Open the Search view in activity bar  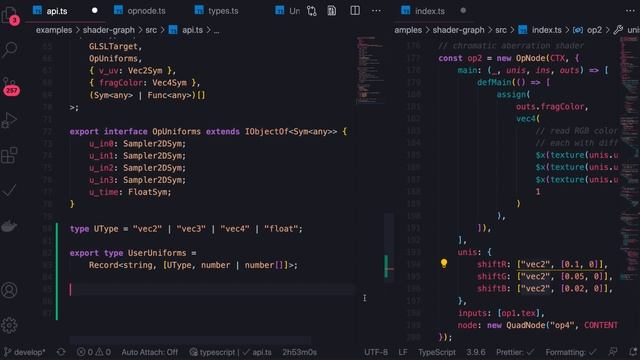(x=9, y=49)
